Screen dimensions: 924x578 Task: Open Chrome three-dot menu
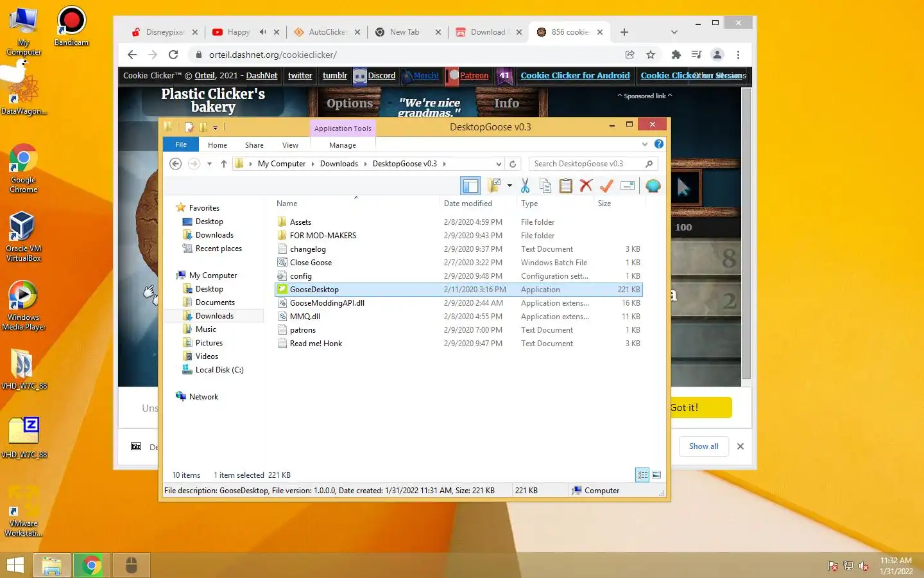[x=738, y=55]
